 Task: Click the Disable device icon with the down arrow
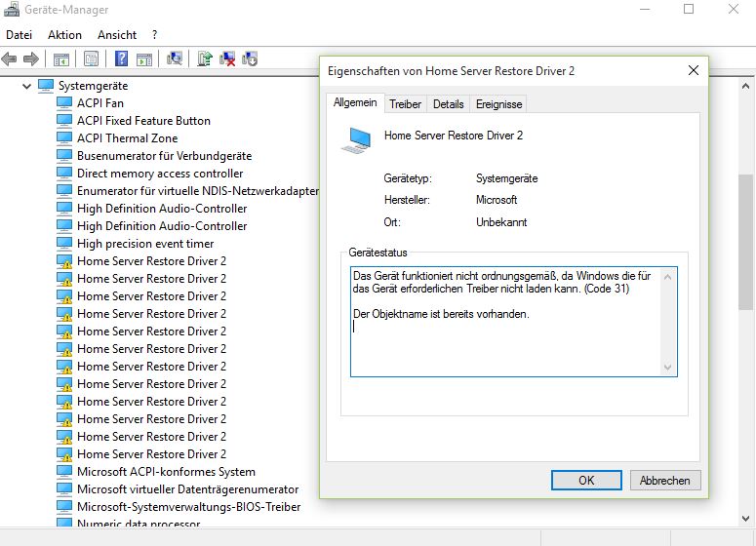(x=250, y=58)
